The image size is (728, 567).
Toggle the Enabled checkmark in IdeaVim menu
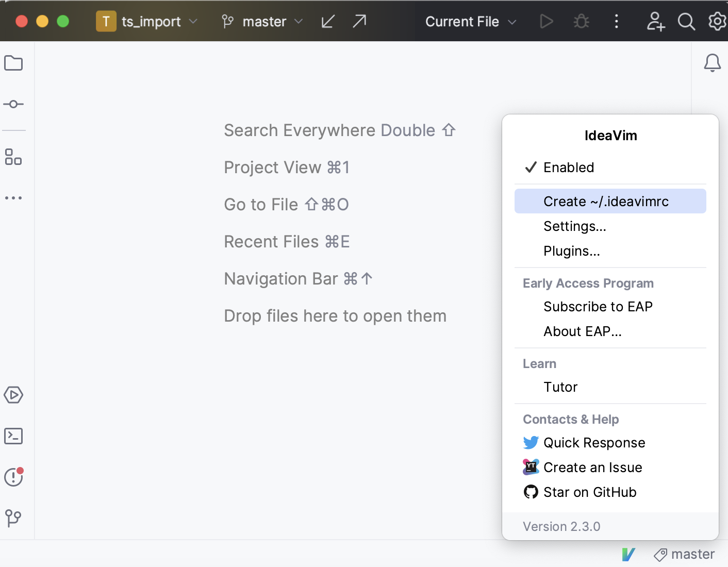pyautogui.click(x=569, y=167)
